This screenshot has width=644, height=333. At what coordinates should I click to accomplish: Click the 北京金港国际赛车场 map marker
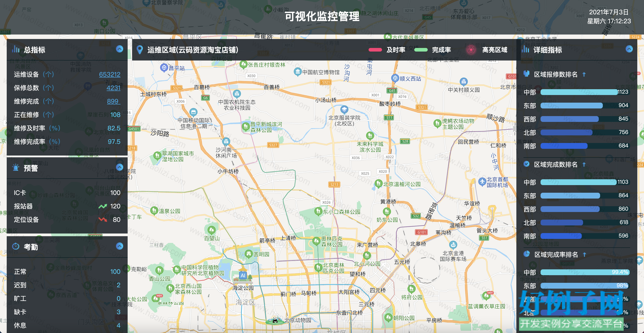[453, 245]
